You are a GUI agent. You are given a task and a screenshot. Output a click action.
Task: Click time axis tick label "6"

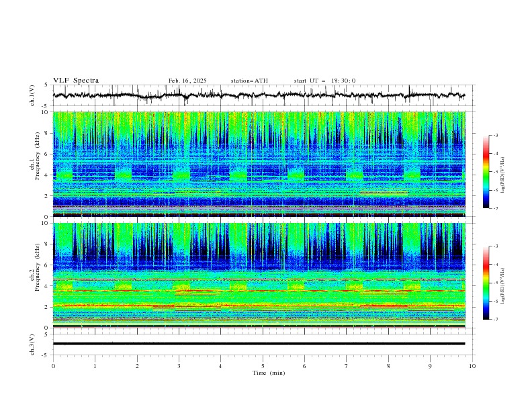coord(304,366)
